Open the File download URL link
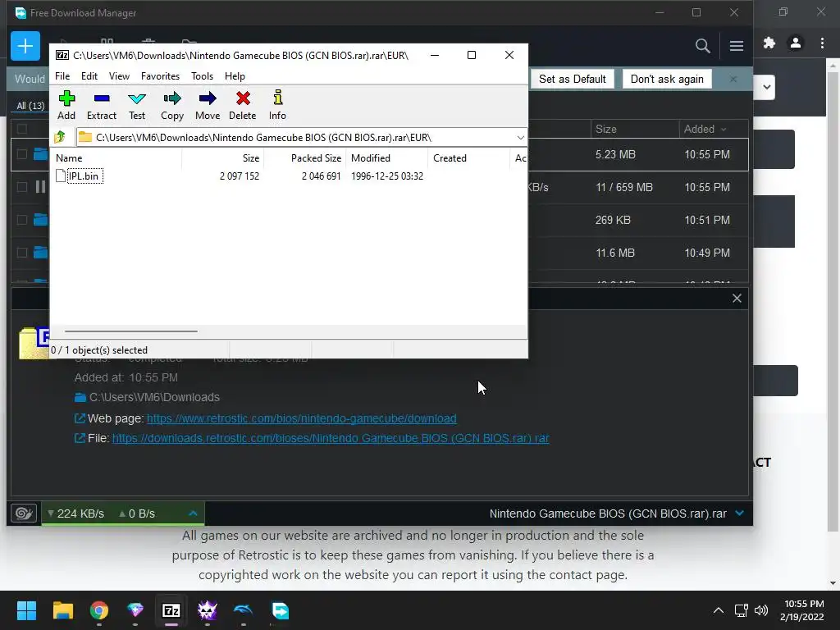 tap(331, 438)
